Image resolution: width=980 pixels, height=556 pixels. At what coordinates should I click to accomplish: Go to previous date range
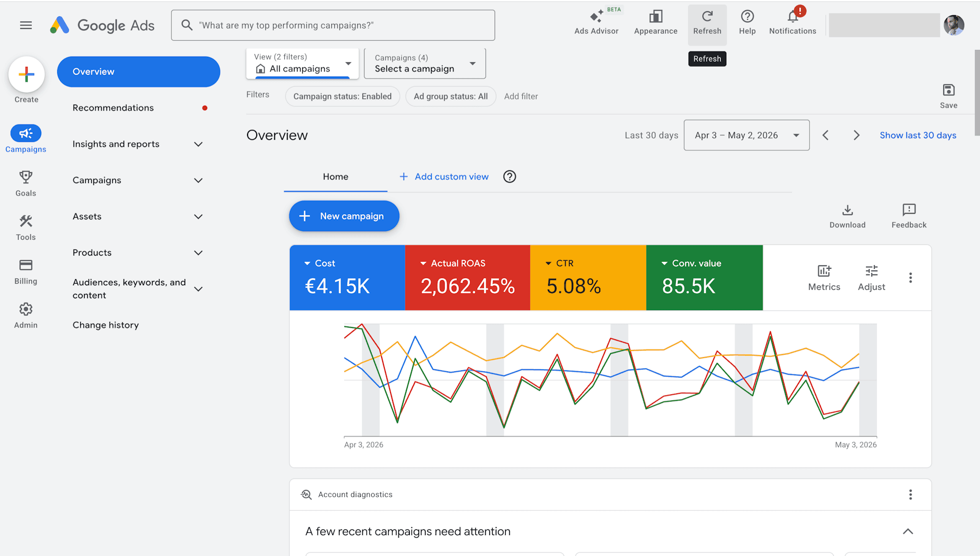pyautogui.click(x=825, y=135)
